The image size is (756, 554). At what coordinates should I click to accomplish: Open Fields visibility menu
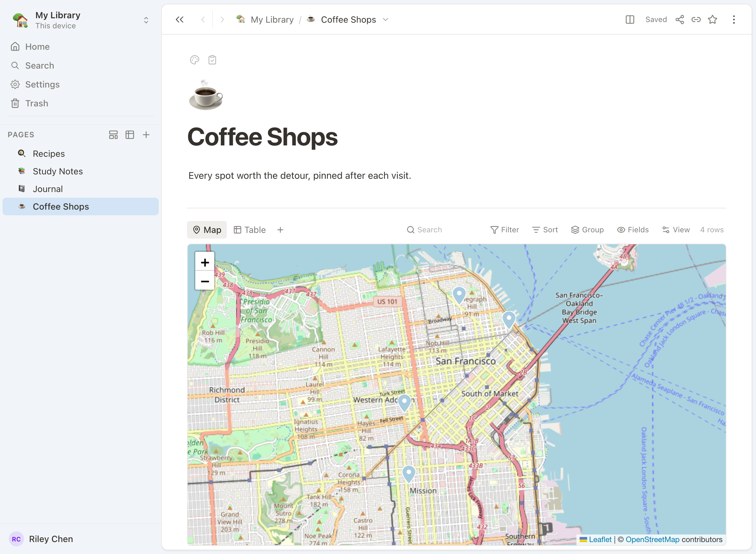(x=633, y=230)
